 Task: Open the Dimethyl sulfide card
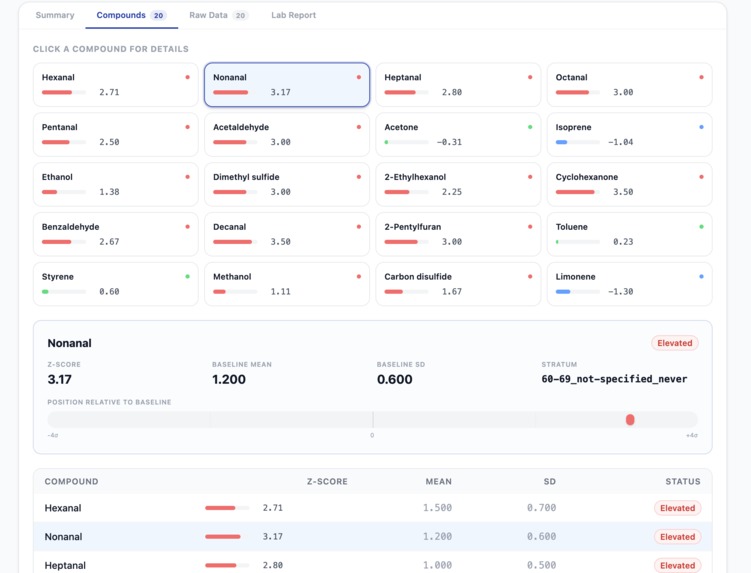[287, 184]
